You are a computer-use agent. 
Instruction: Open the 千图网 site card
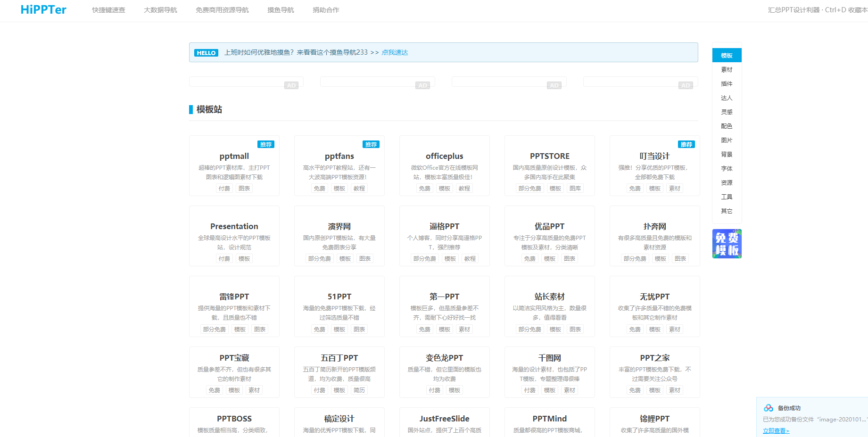(550, 372)
